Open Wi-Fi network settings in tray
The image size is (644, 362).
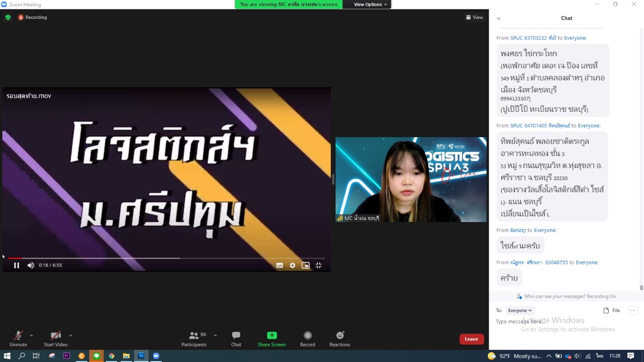pyautogui.click(x=588, y=356)
